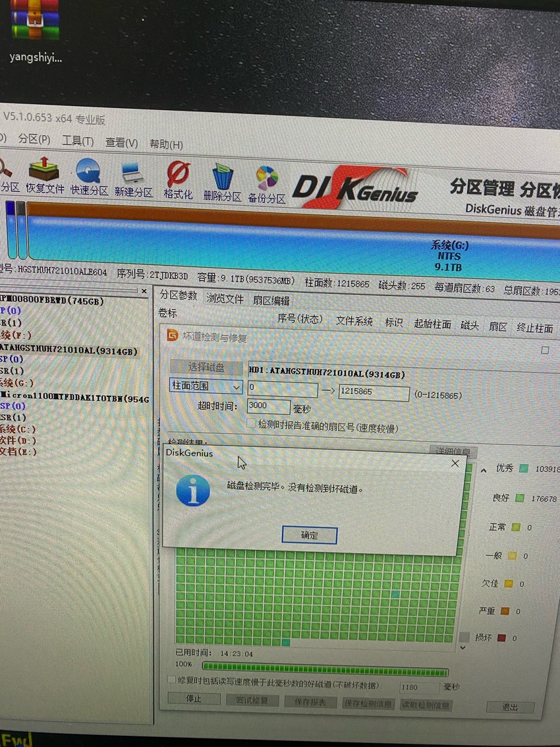Click the blue info icon in the message box
Screen dimensions: 560x747
[x=193, y=491]
